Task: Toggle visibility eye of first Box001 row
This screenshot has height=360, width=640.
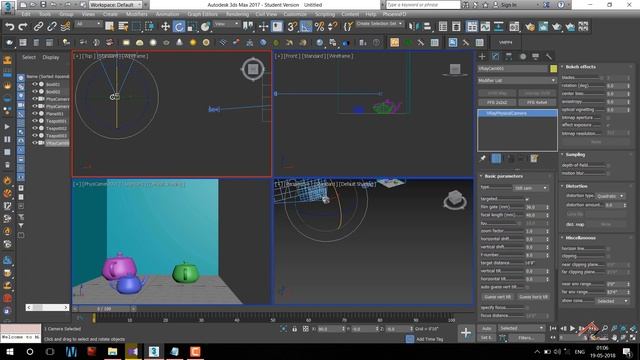Action: pyautogui.click(x=35, y=84)
